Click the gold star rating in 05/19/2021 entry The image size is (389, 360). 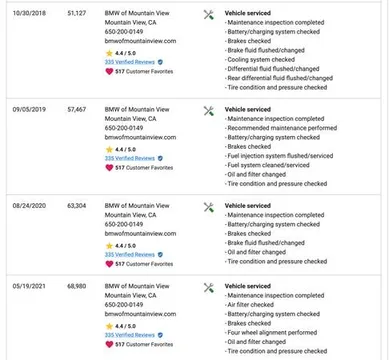tap(109, 326)
